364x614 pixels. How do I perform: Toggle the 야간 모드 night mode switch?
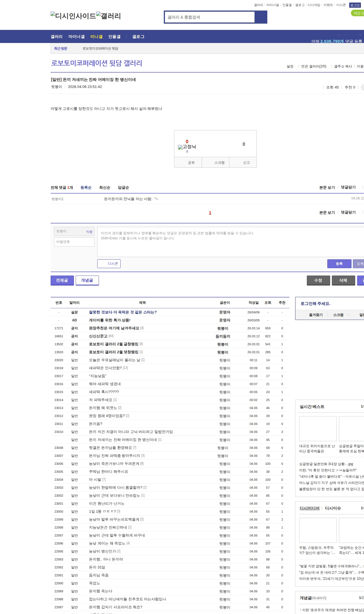pos(358,13)
